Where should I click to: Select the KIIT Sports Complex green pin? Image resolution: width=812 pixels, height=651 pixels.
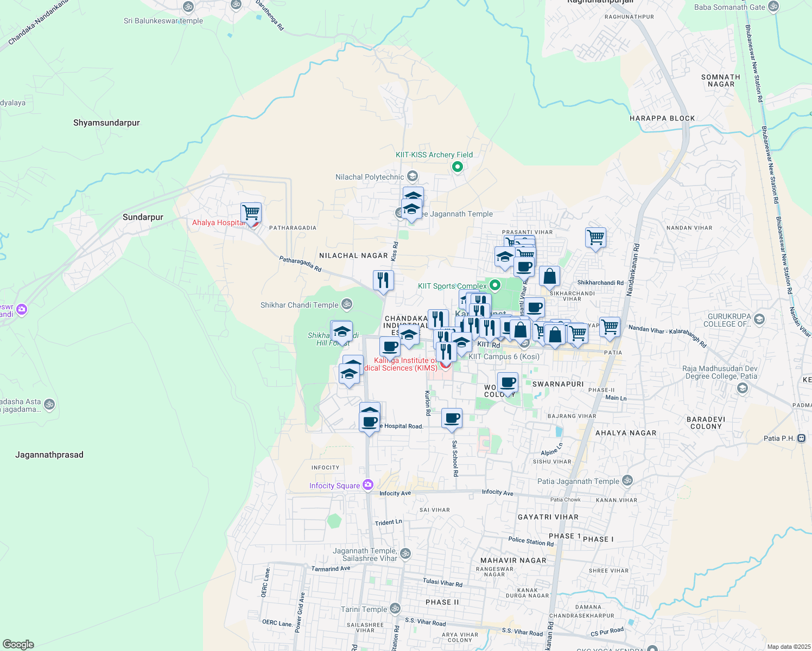pyautogui.click(x=495, y=285)
